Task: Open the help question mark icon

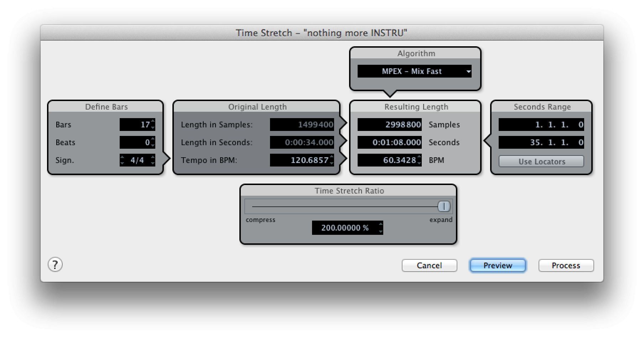Action: (x=55, y=265)
